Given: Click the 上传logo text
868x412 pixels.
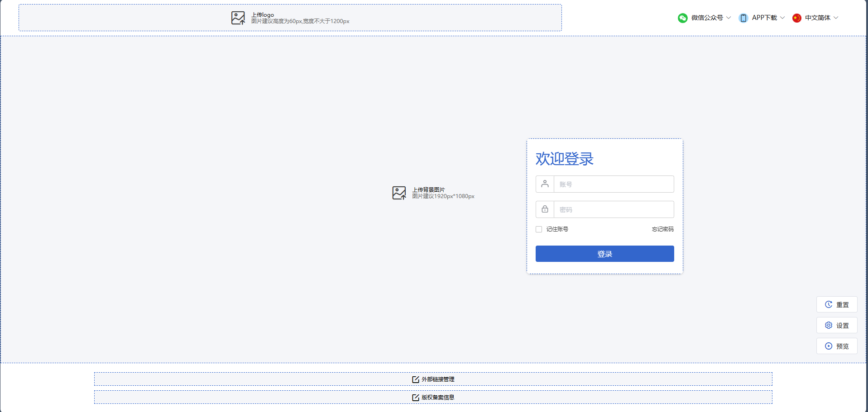Looking at the screenshot, I should coord(263,15).
